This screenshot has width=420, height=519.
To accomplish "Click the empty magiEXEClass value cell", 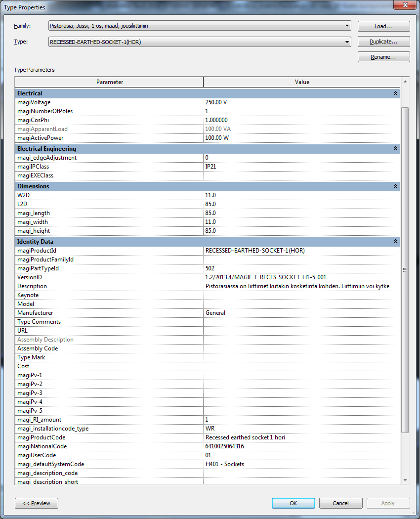I will point(301,175).
